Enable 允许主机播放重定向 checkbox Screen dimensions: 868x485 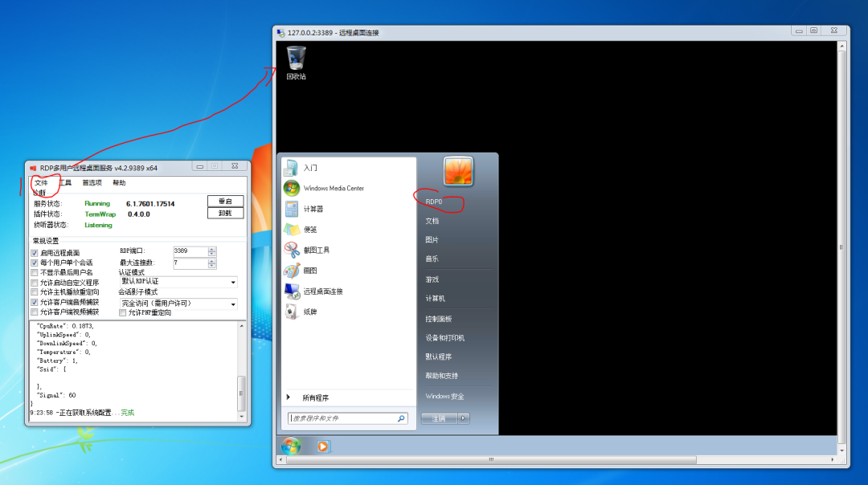(35, 292)
